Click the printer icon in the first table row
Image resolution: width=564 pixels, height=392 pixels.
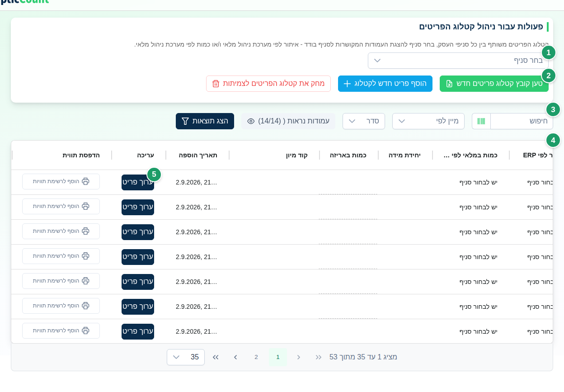85,181
